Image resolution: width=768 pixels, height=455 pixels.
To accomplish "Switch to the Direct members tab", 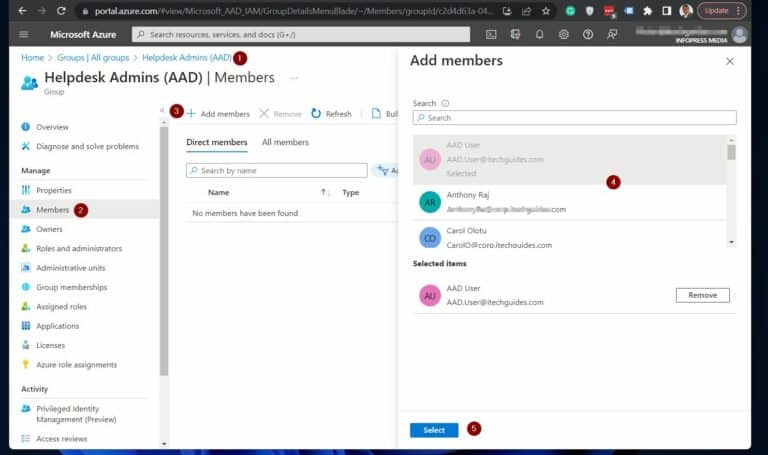I will click(216, 143).
